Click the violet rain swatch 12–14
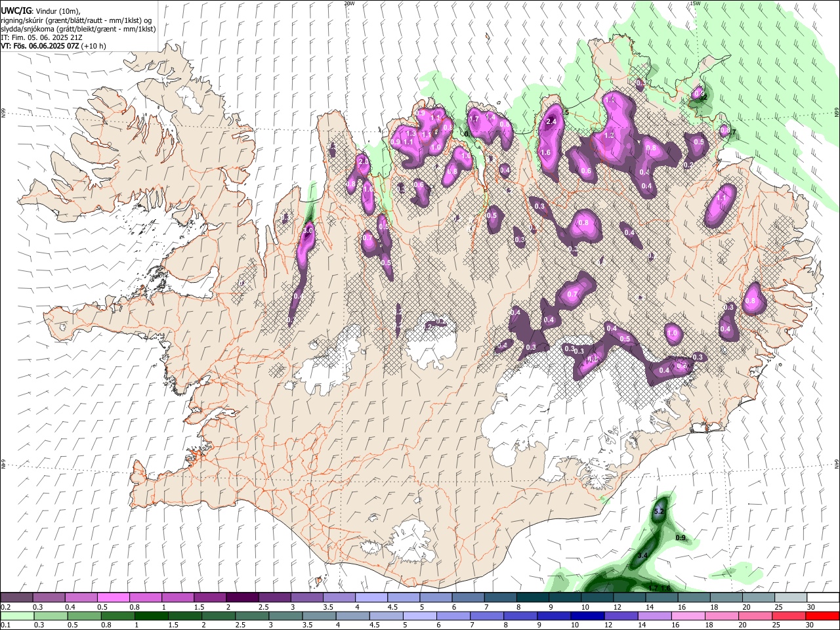This screenshot has height=630, width=840. [x=621, y=616]
